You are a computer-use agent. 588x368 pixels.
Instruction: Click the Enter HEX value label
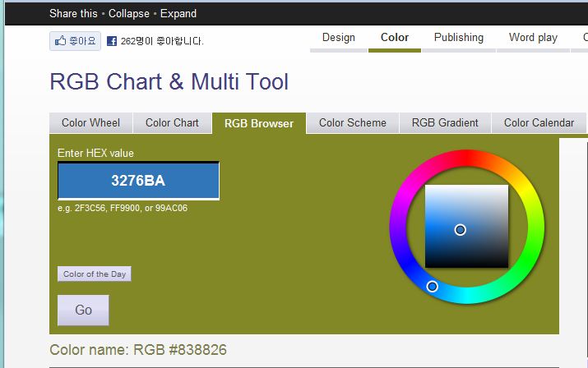click(95, 154)
